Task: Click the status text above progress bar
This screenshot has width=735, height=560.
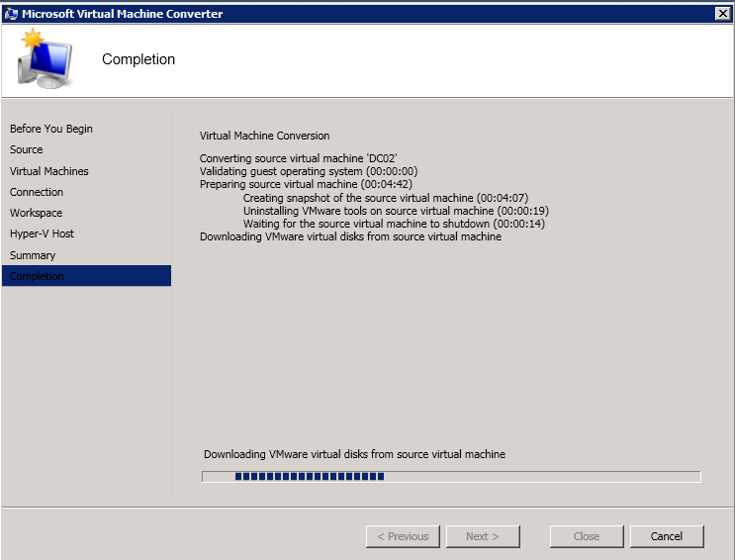Action: (354, 454)
